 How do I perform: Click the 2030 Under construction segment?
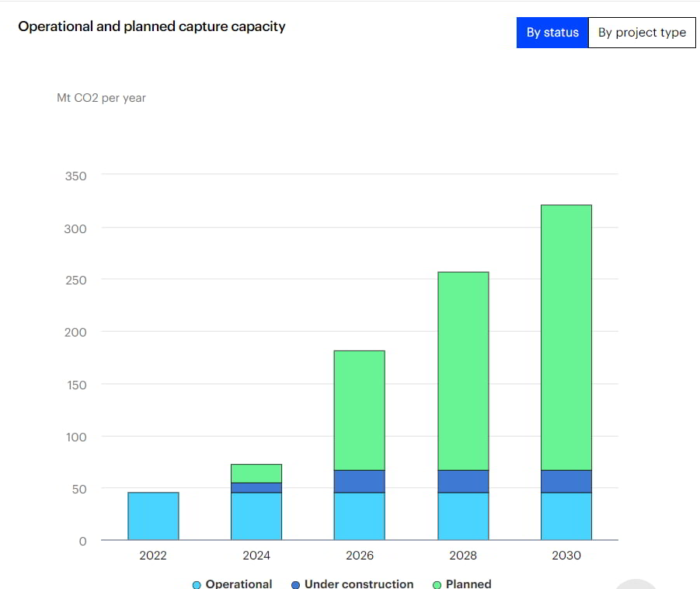566,482
